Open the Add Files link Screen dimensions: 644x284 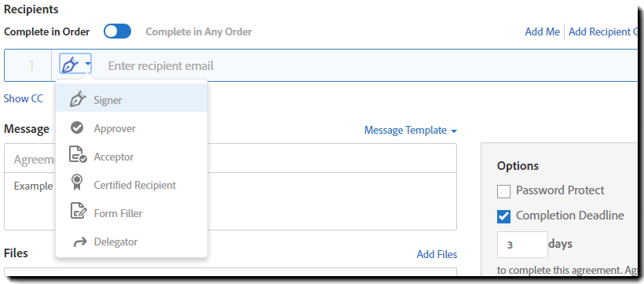437,254
